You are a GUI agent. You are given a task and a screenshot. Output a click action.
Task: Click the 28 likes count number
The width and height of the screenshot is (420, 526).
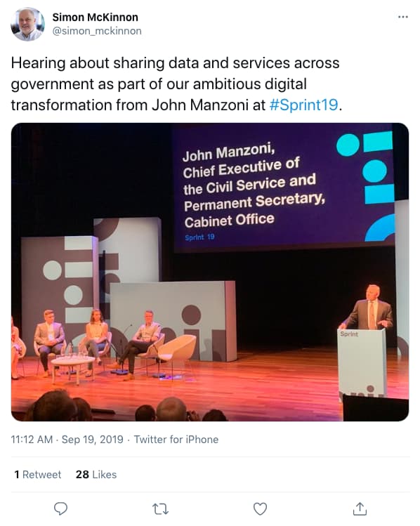(82, 474)
